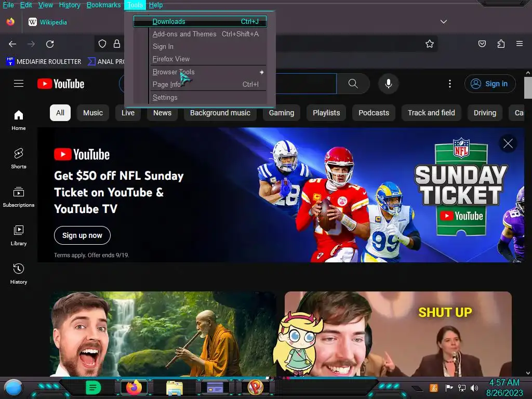This screenshot has width=532, height=399.
Task: Open the Windows Start orb
Action: pyautogui.click(x=14, y=388)
